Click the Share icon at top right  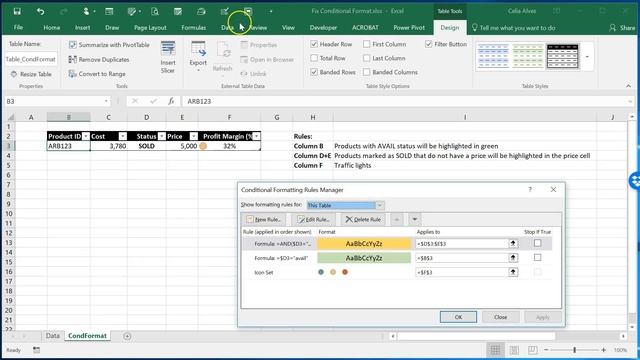point(612,28)
